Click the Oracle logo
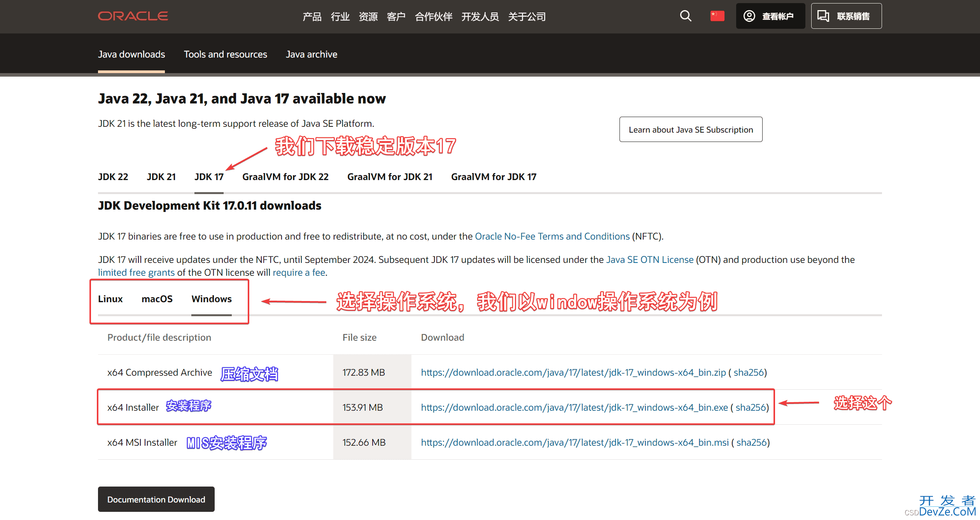Image resolution: width=980 pixels, height=520 pixels. [133, 16]
